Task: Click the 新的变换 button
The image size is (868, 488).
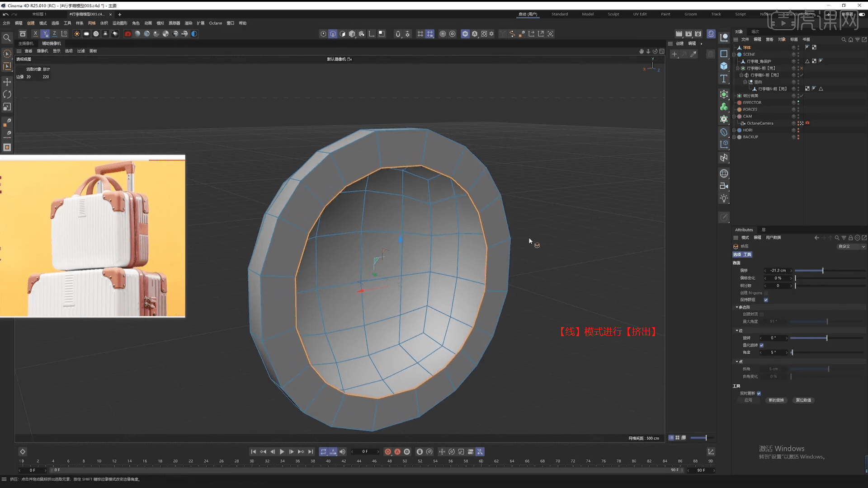Action: (776, 400)
